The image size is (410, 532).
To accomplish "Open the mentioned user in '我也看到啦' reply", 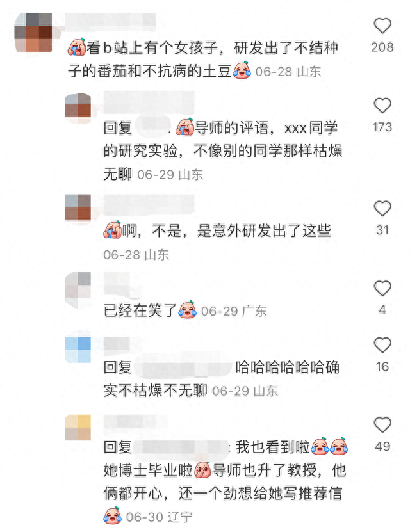I will [181, 447].
